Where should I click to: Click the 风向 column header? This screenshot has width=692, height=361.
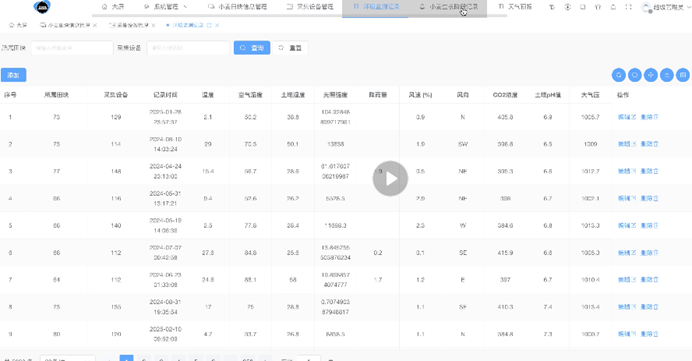point(463,95)
